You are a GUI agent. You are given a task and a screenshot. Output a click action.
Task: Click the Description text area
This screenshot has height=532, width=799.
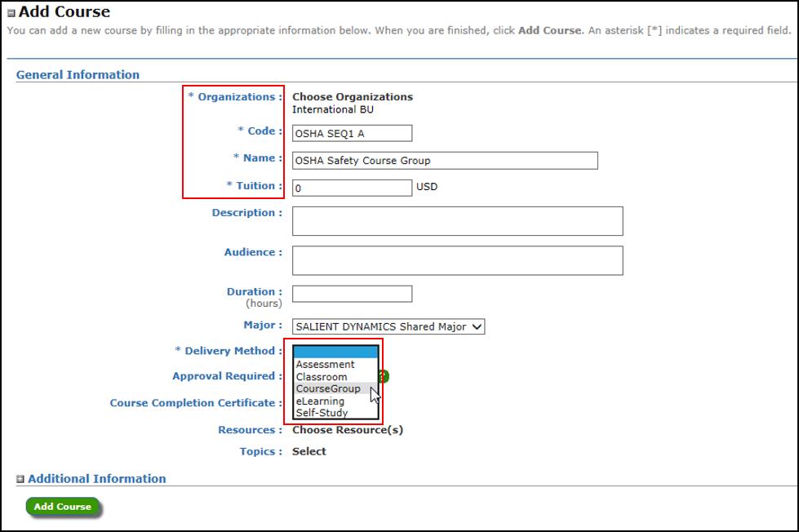click(457, 221)
